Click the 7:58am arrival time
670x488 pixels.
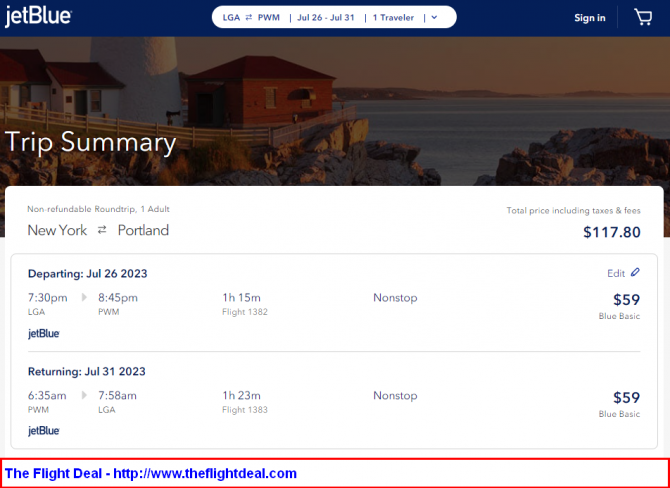click(118, 395)
